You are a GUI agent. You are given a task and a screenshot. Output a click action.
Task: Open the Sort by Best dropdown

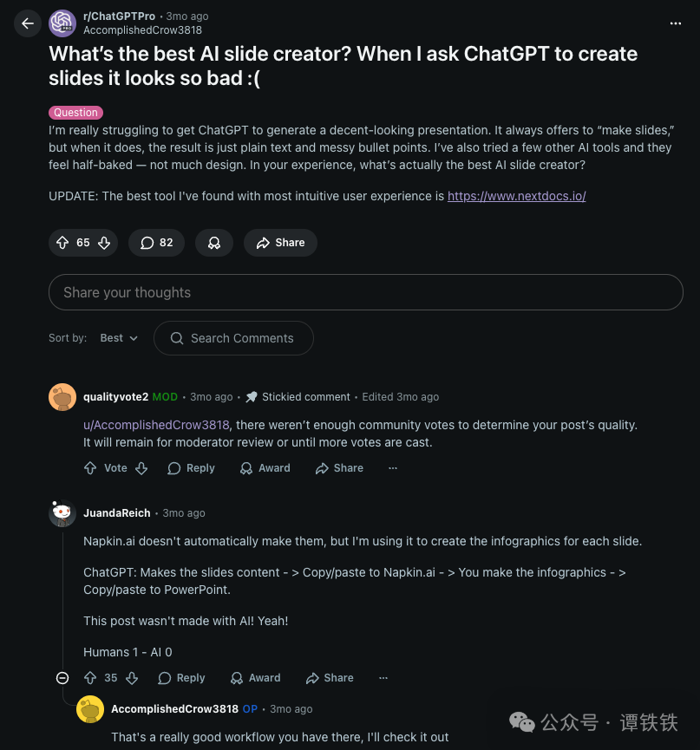pos(117,338)
